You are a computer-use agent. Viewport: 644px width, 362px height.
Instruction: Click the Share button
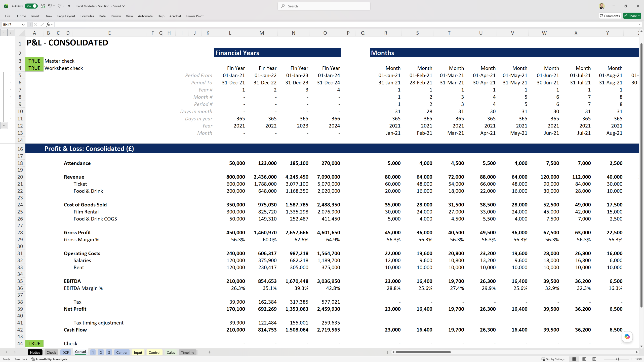632,16
